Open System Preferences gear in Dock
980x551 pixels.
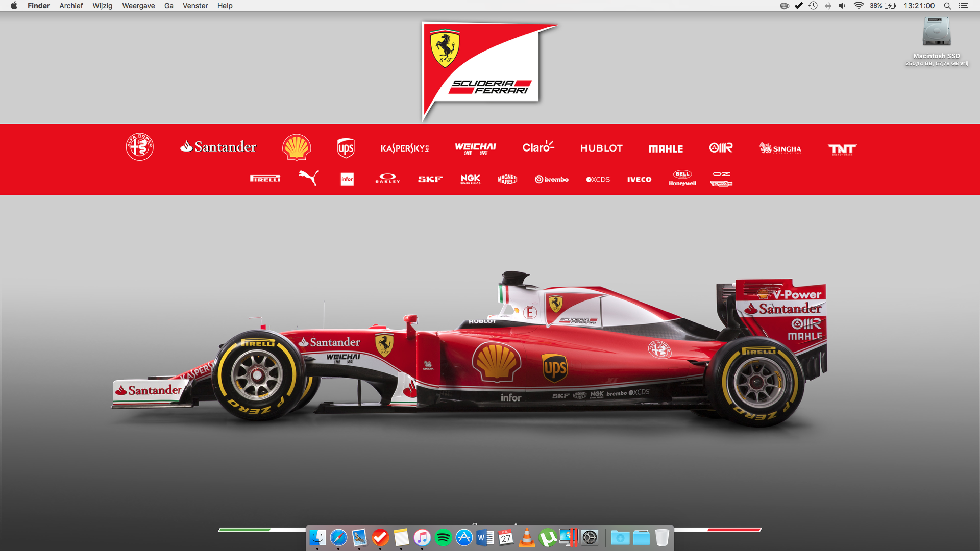click(x=590, y=537)
